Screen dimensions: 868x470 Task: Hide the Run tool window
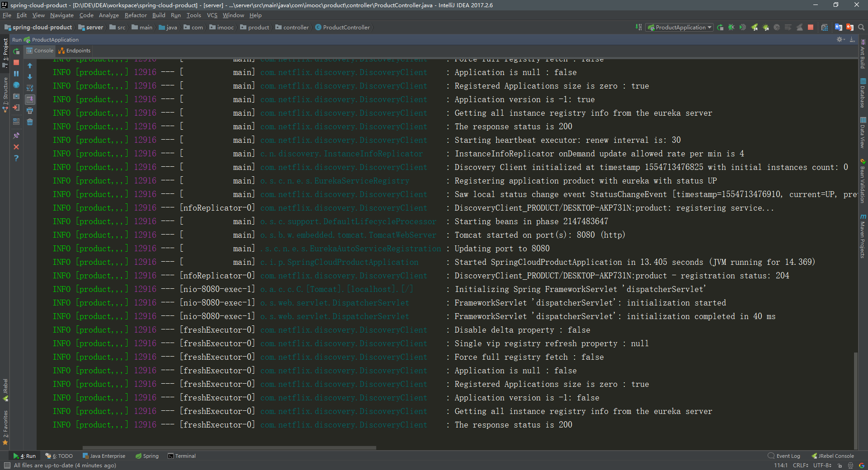pyautogui.click(x=852, y=40)
